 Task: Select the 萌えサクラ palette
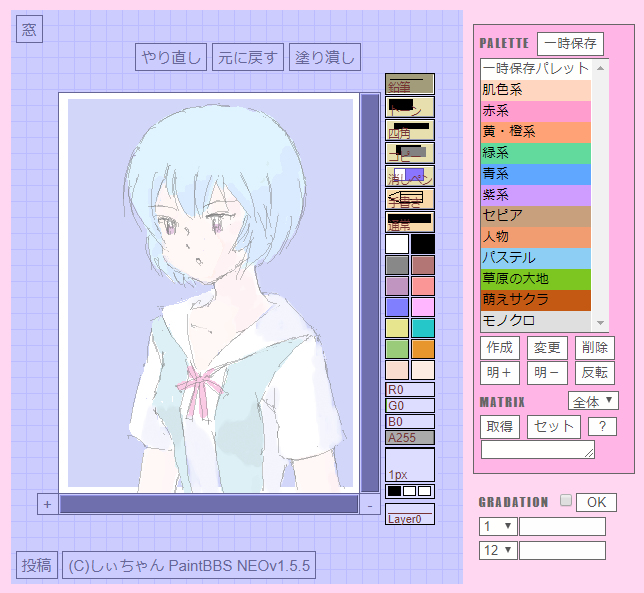[536, 300]
